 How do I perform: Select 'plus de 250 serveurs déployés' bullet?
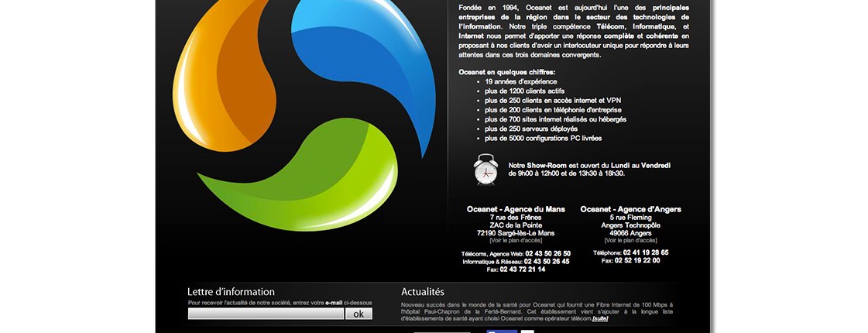pyautogui.click(x=531, y=129)
